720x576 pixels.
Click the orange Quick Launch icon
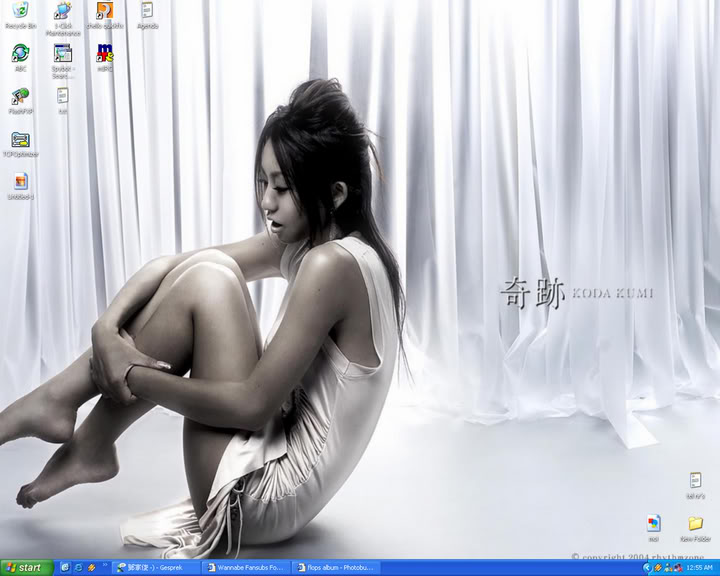pos(91,568)
